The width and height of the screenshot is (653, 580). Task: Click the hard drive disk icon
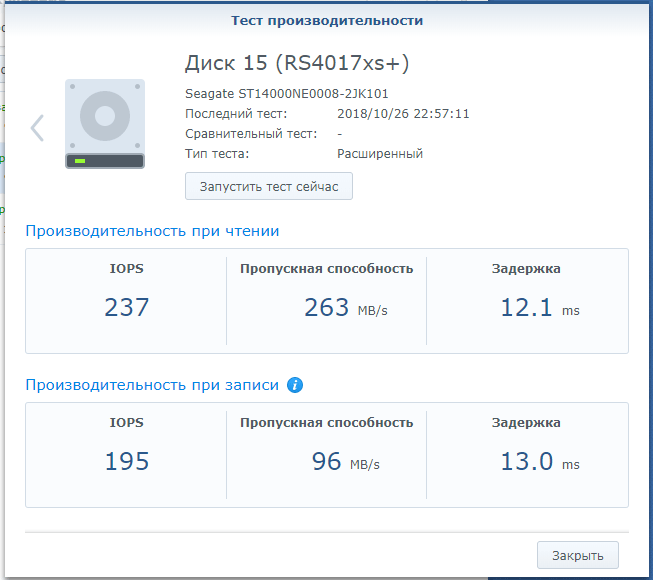(105, 124)
